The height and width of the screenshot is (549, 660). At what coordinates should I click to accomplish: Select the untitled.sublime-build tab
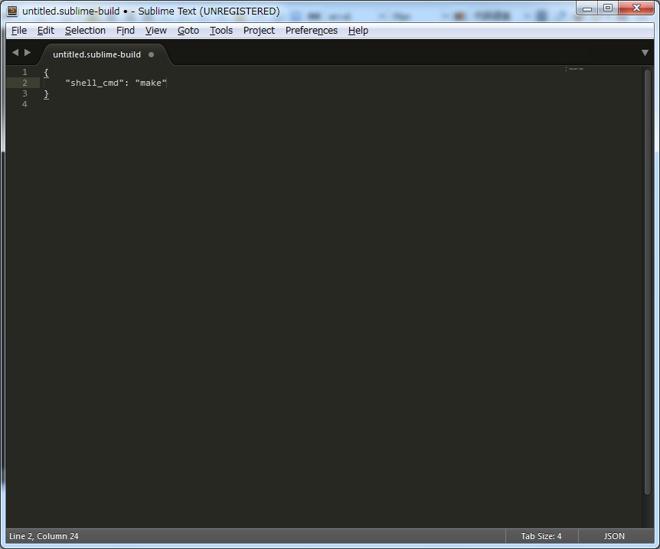point(97,54)
